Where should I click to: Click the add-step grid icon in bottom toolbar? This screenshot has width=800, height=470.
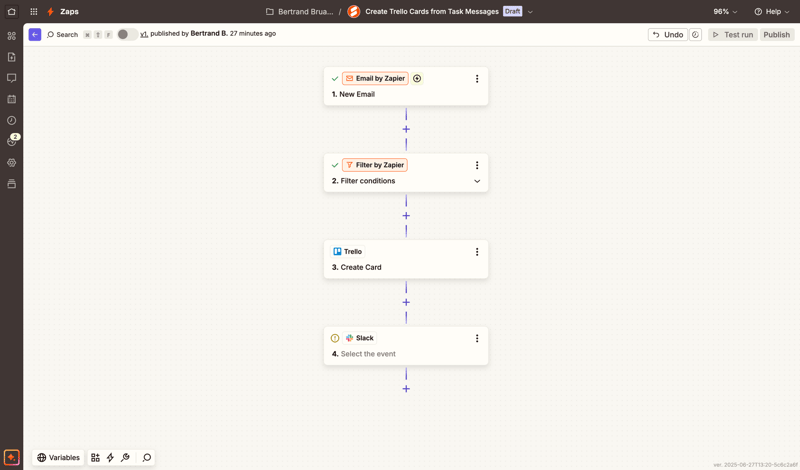point(95,457)
